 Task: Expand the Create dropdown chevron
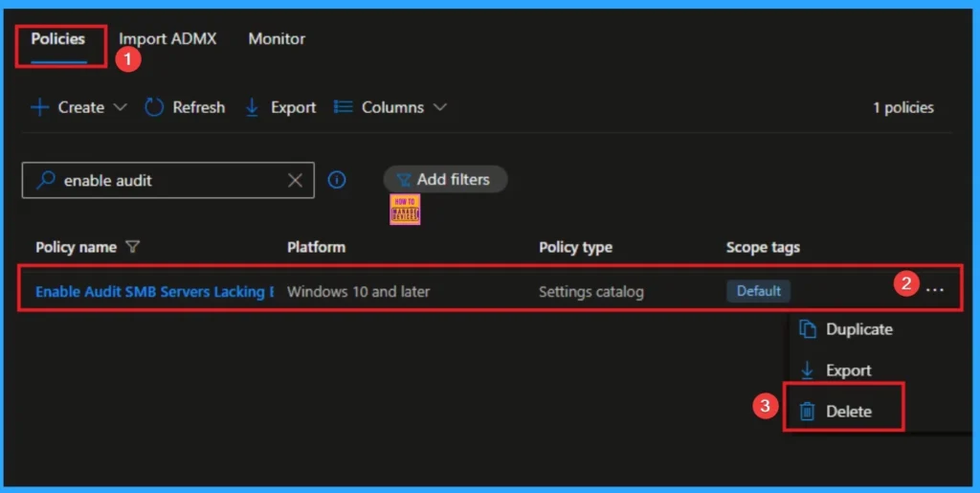tap(120, 107)
